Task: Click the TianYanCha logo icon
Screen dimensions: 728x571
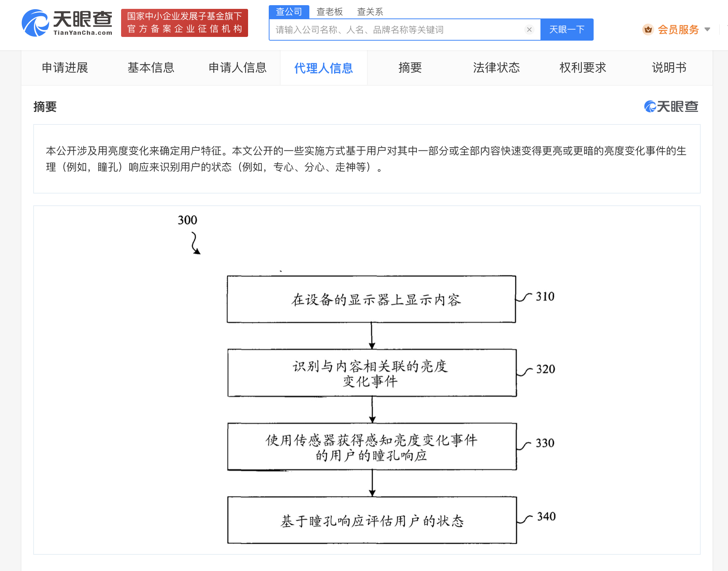Action: coord(35,23)
